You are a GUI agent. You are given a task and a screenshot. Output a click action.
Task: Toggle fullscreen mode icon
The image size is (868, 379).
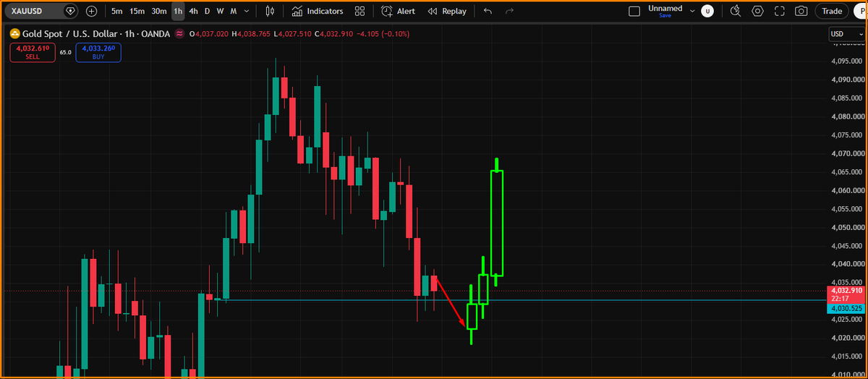click(x=779, y=12)
